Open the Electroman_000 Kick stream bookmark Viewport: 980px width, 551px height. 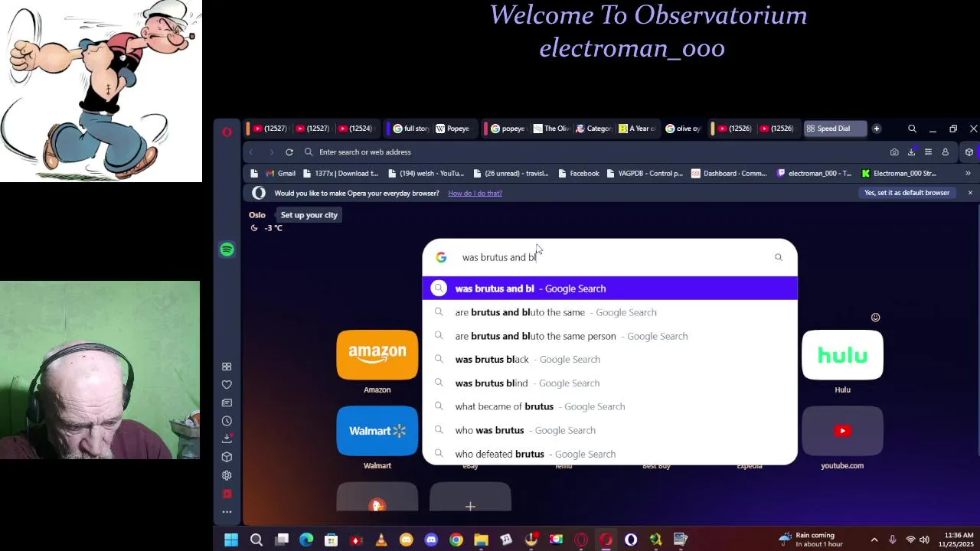[899, 174]
